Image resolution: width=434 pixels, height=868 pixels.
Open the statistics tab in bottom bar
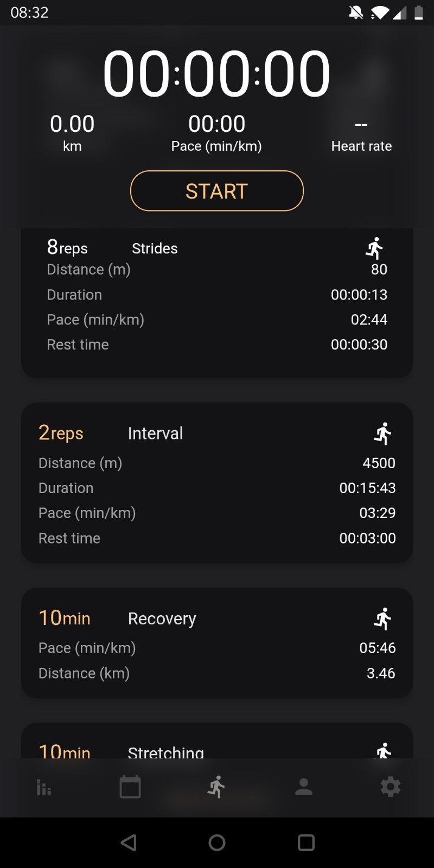[43, 787]
